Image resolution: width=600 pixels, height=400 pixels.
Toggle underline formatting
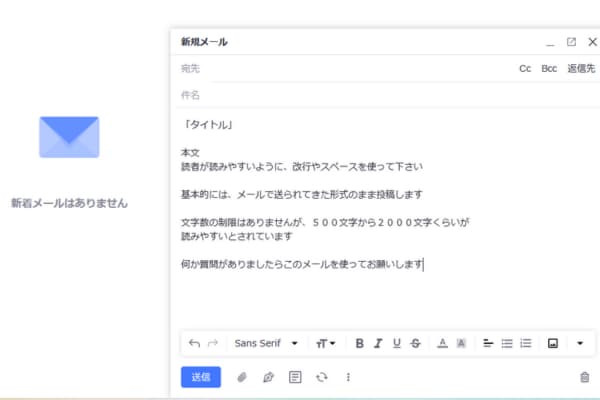pos(397,343)
